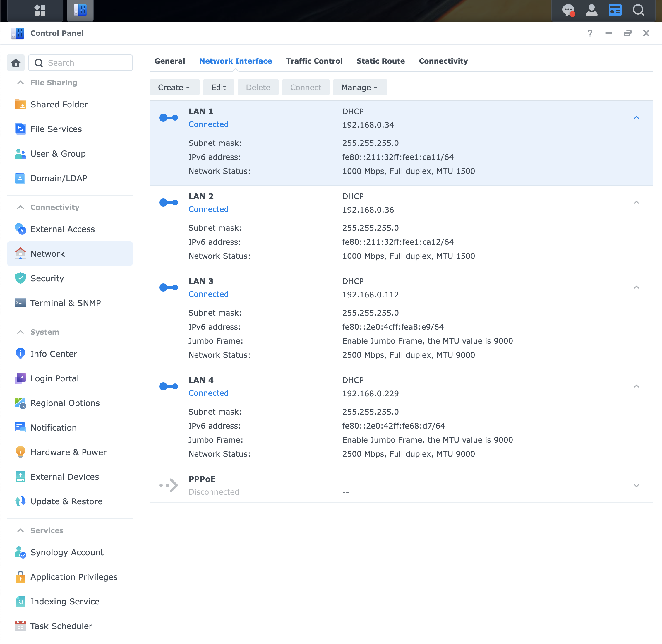Open File Services settings
The image size is (662, 644).
[70, 129]
